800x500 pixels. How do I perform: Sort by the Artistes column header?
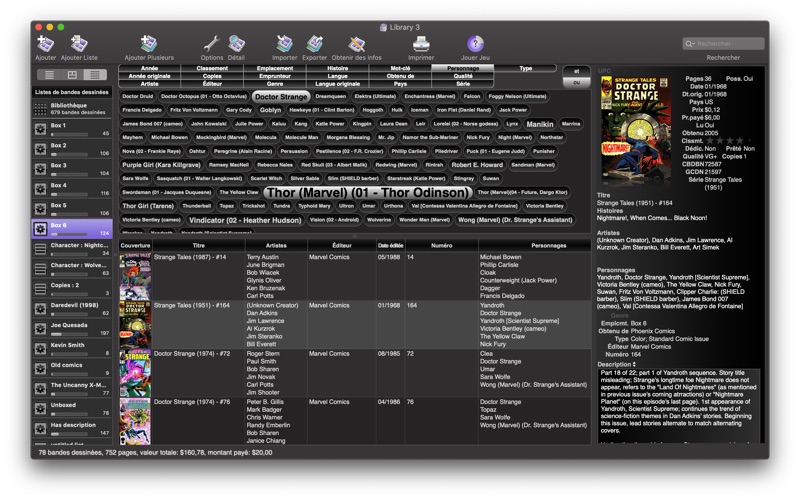click(276, 245)
